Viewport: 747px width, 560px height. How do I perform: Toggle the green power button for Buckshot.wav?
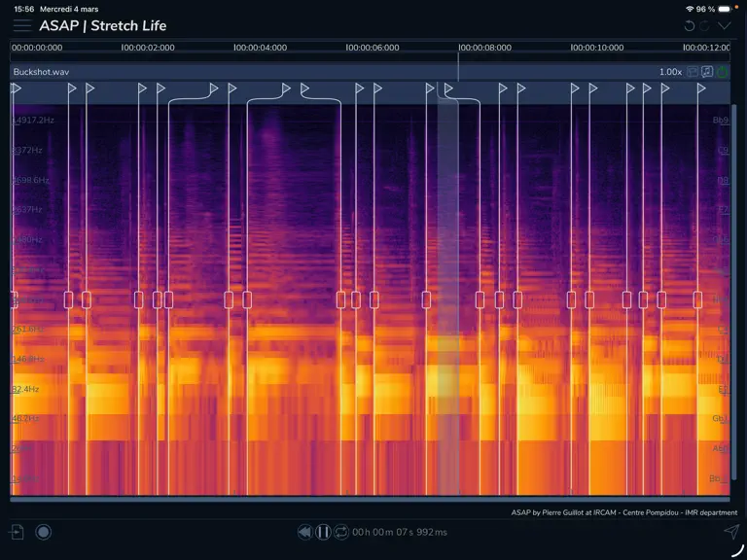click(723, 72)
